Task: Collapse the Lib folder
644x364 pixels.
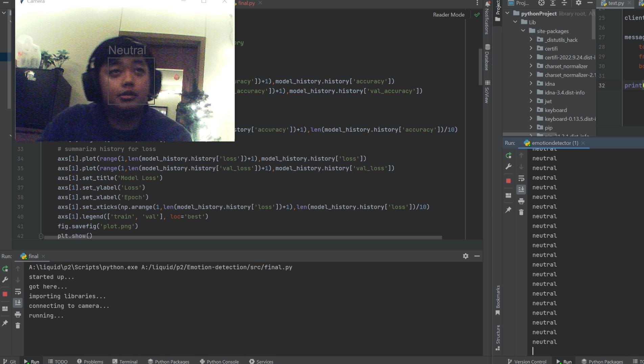Action: (515, 22)
